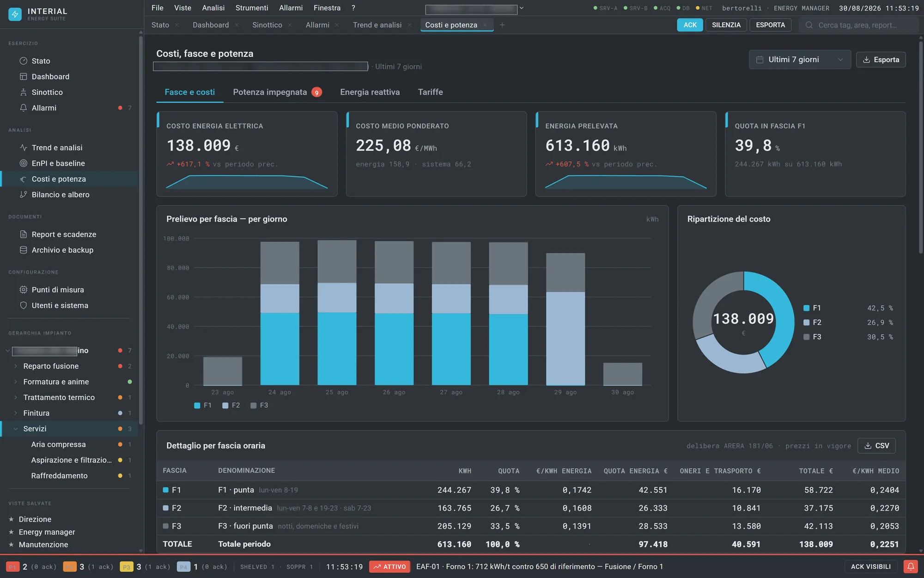The height and width of the screenshot is (578, 924).
Task: Toggle the F1 series in chart legend
Action: (x=203, y=406)
